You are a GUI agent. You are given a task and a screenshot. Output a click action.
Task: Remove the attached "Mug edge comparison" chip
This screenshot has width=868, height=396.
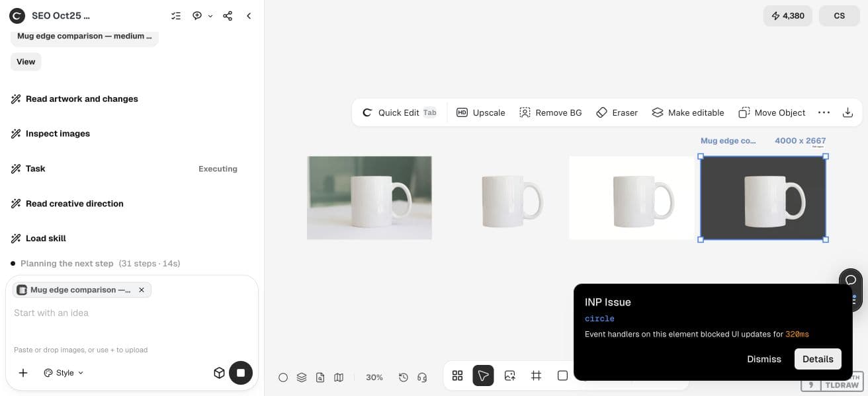(142, 290)
